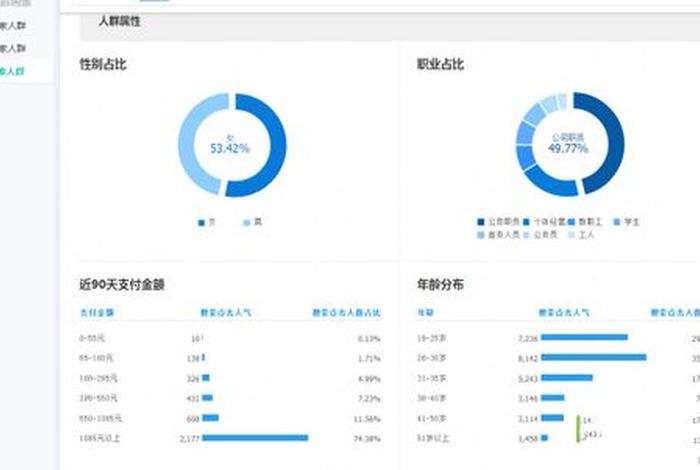
Task: Toggle the 男 legend marker under gender chart
Action: 246,223
